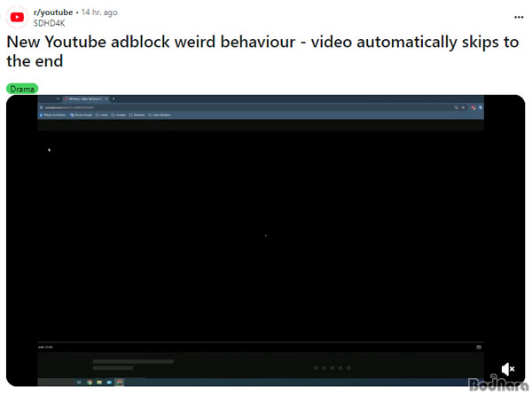Click the taskbar search box in the recording
Image resolution: width=532 pixels, height=394 pixels.
pos(56,382)
